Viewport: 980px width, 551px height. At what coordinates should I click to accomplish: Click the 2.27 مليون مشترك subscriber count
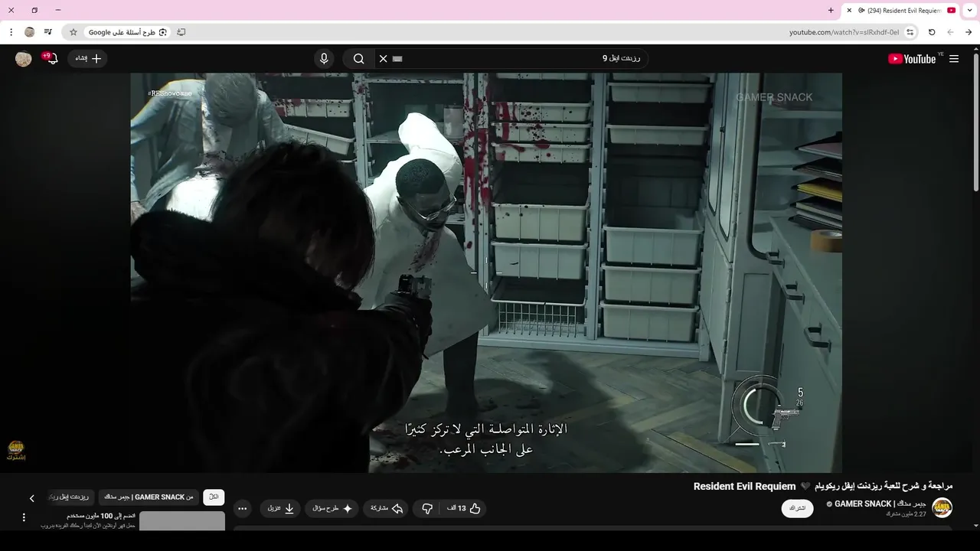906,514
